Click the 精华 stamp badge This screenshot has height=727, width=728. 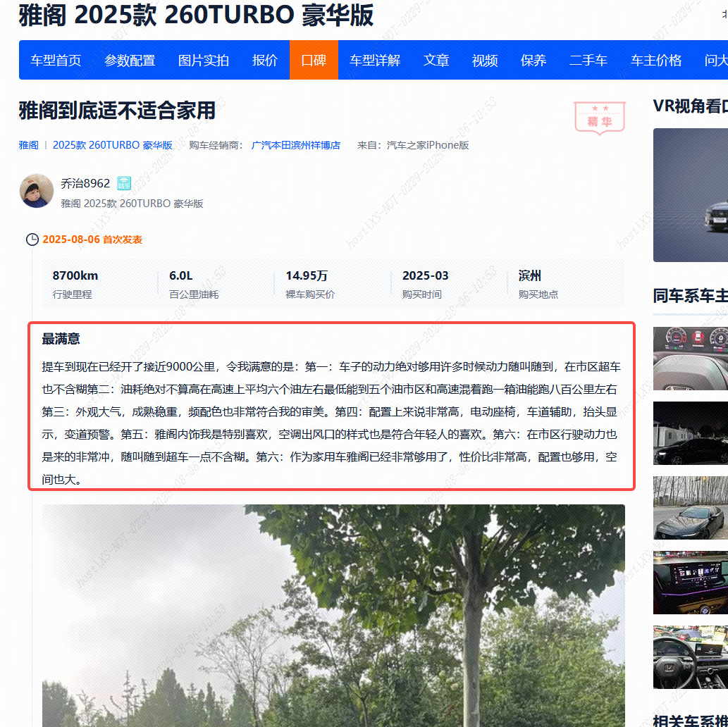coord(600,118)
